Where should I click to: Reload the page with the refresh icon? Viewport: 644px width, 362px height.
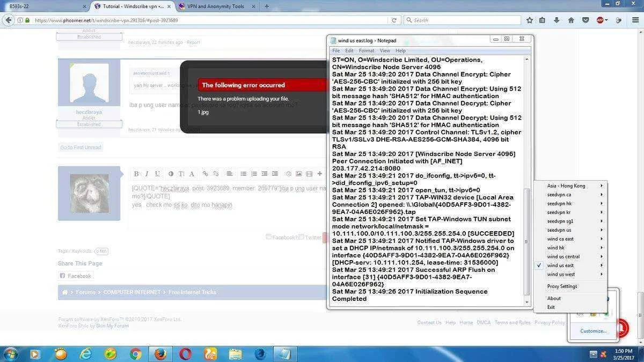(x=394, y=20)
